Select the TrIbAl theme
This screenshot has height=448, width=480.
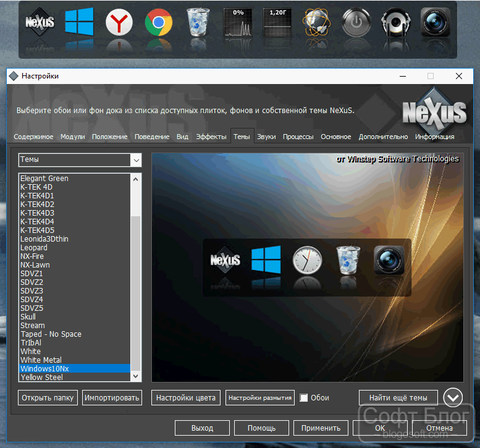tap(75, 343)
